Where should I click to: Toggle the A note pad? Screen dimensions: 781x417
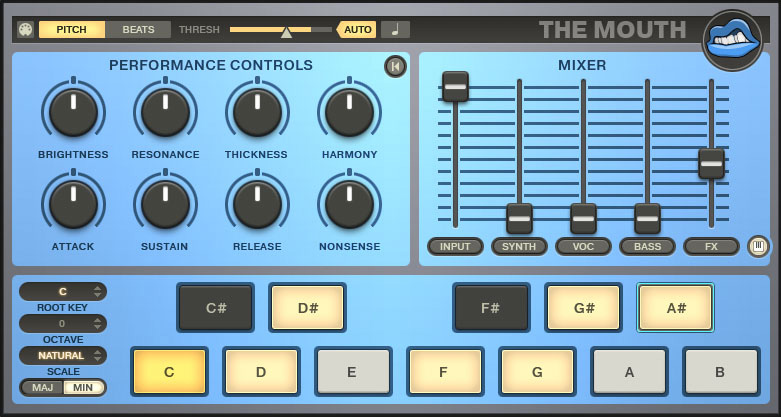pos(630,372)
